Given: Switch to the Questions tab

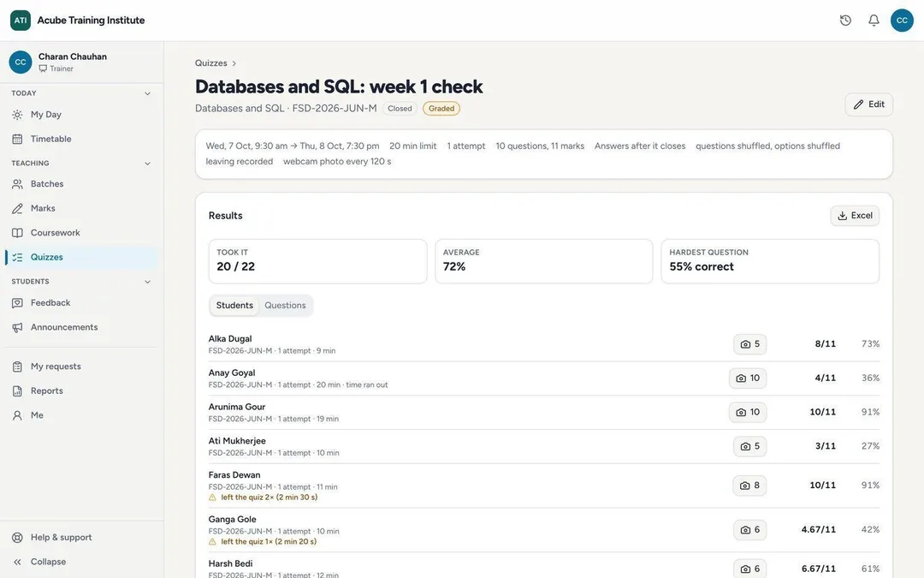Looking at the screenshot, I should (x=285, y=306).
